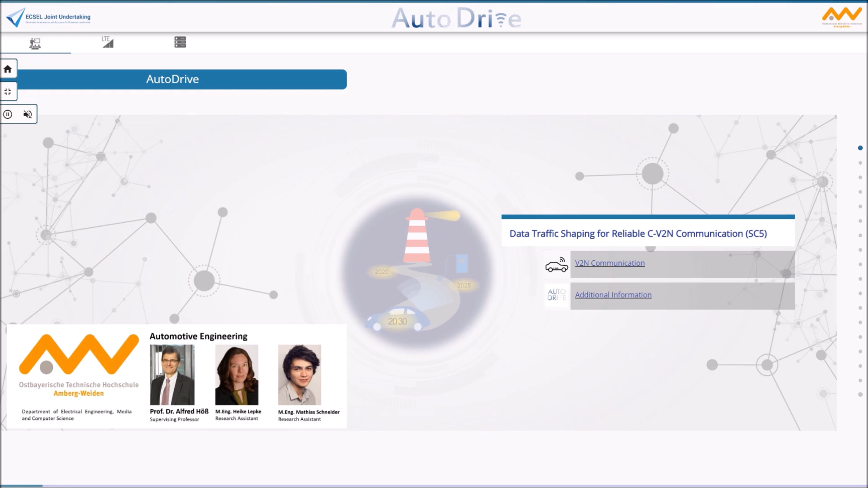Pause the presentation playback

tap(8, 114)
